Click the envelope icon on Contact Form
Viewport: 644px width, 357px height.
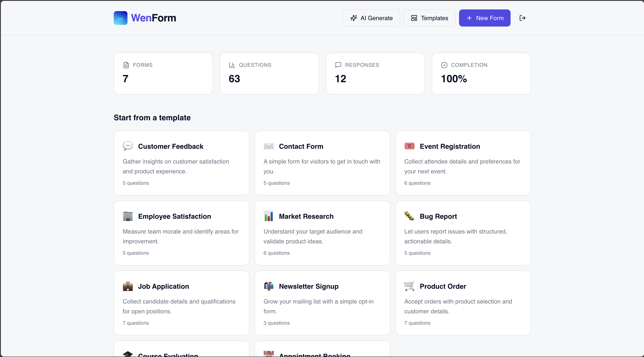pos(269,146)
